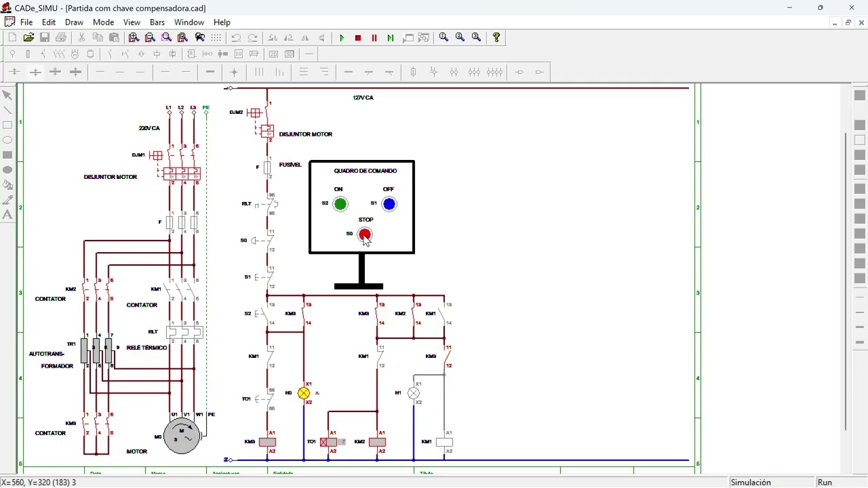Select the empty ellipse tool
This screenshot has width=868, height=488.
point(7,140)
